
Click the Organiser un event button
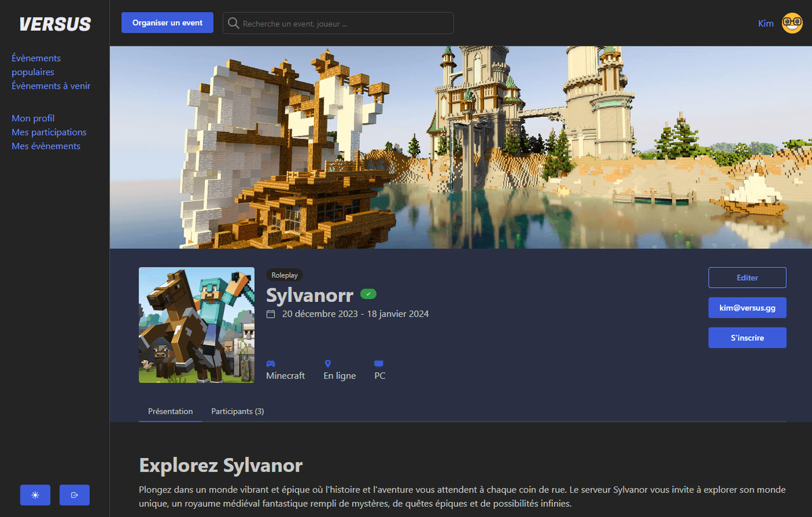tap(167, 23)
